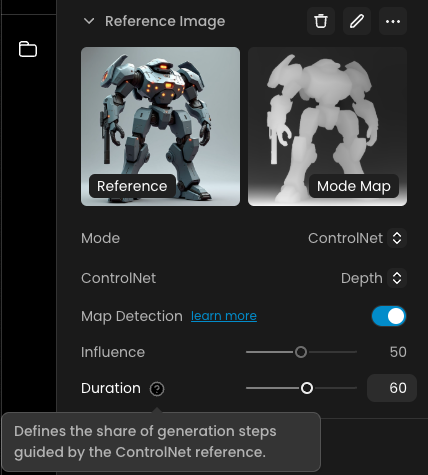Click the Duration slider handle
The height and width of the screenshot is (475, 428).
pos(307,388)
